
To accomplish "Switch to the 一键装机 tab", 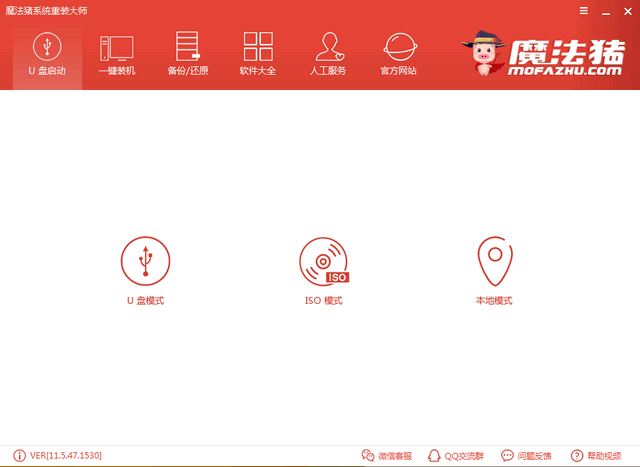I will click(117, 54).
